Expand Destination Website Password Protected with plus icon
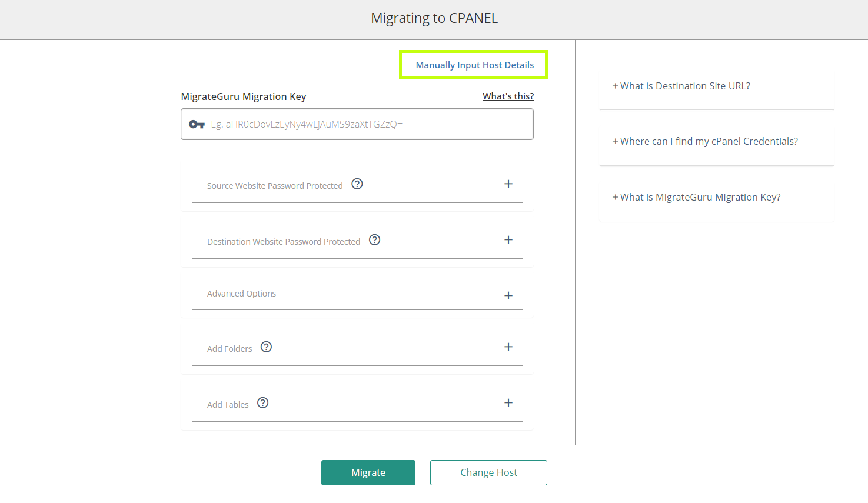This screenshot has height=503, width=868. (508, 240)
